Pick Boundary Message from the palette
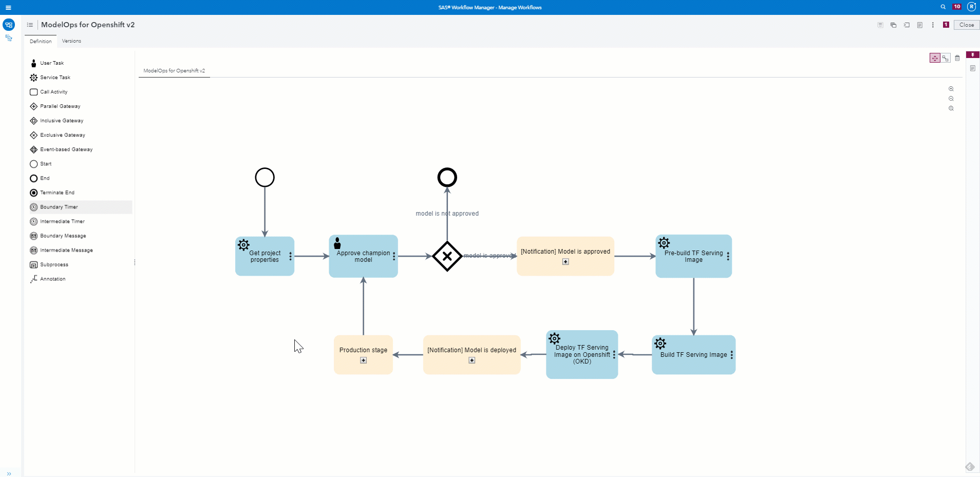Screen dimensions: 980x477 [81, 236]
